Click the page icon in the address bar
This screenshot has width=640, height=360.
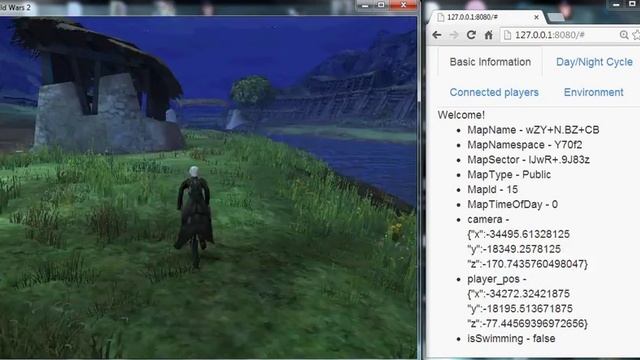pyautogui.click(x=507, y=35)
